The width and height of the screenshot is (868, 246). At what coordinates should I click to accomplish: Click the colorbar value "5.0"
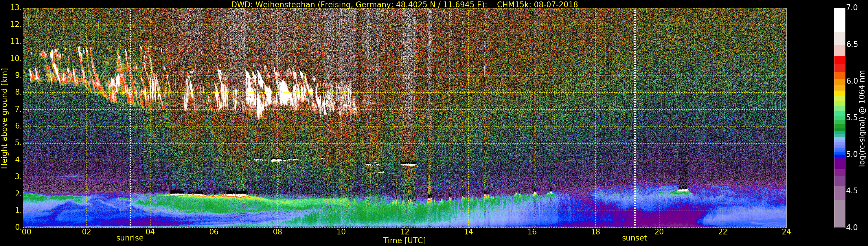(x=852, y=154)
